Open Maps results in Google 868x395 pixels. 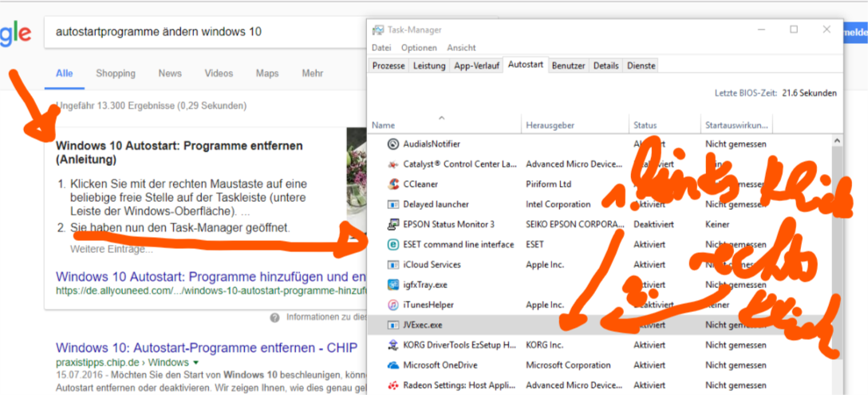click(267, 73)
